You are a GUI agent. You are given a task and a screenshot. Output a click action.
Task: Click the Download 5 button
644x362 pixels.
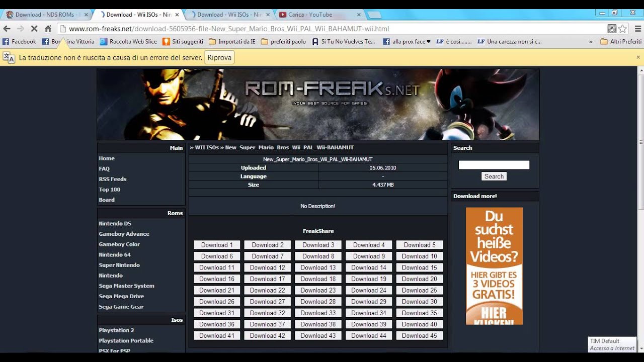point(420,245)
